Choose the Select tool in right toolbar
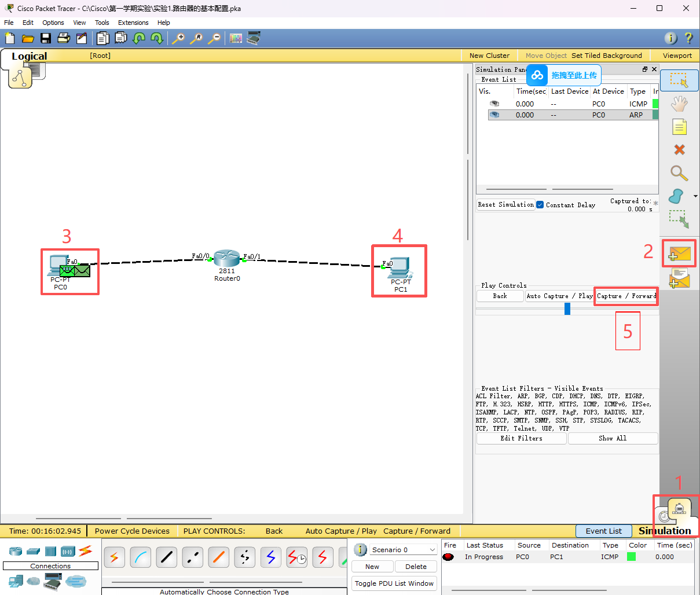The image size is (700, 595). pos(679,80)
